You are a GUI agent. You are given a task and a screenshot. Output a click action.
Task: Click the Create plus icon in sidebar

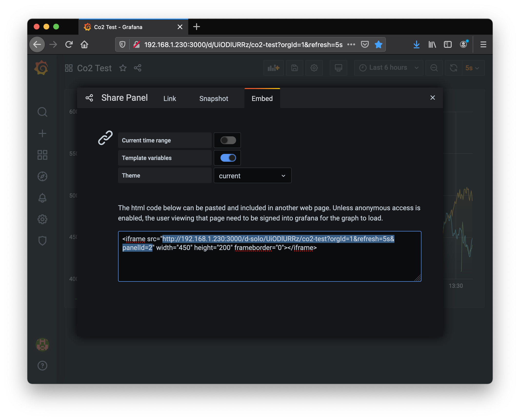(x=42, y=133)
